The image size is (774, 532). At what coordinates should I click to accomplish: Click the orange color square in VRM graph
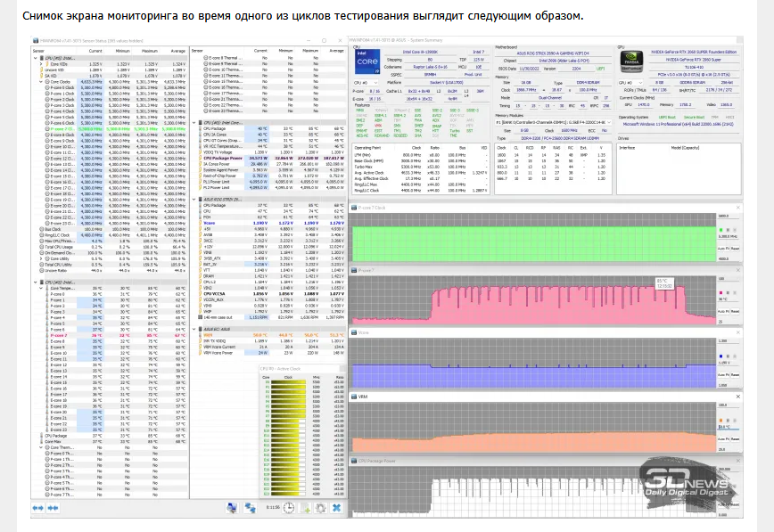point(721,421)
